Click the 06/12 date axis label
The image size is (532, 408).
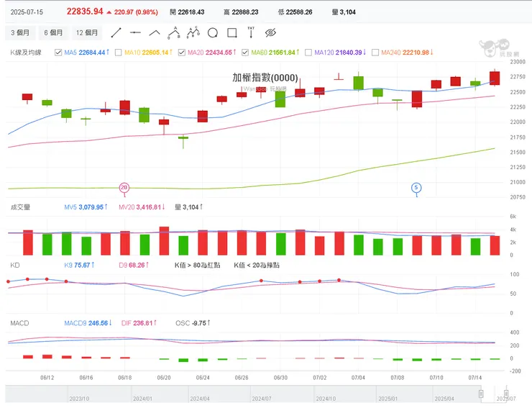point(47,378)
